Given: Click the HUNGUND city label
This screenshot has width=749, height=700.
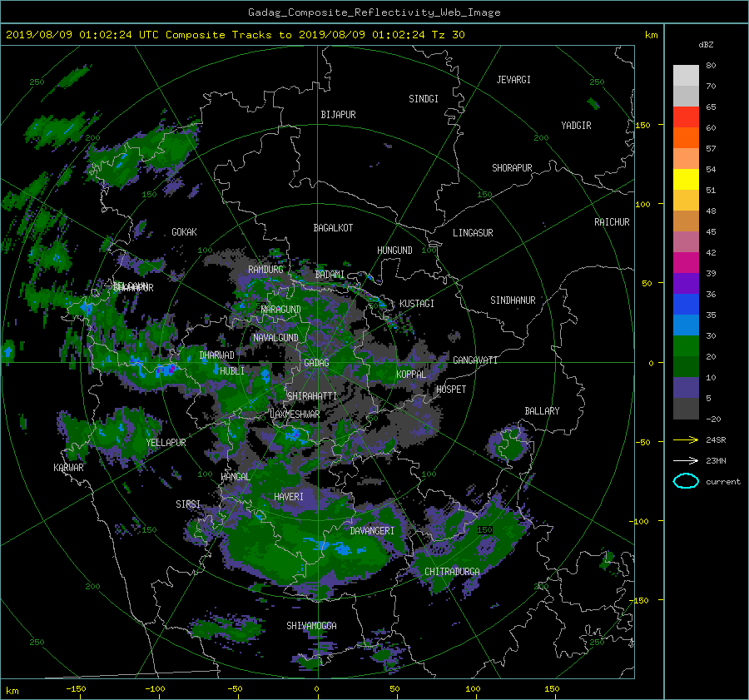Looking at the screenshot, I should 394,251.
